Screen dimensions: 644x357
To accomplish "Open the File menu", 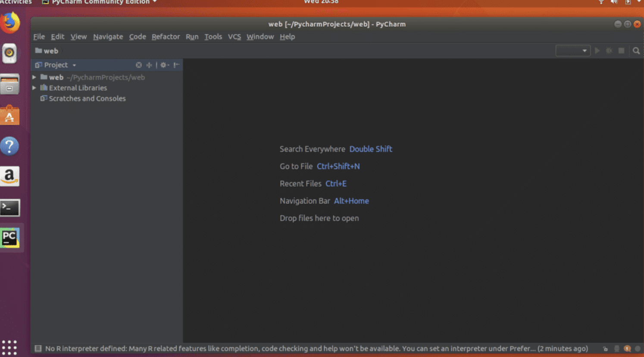I will coord(39,37).
